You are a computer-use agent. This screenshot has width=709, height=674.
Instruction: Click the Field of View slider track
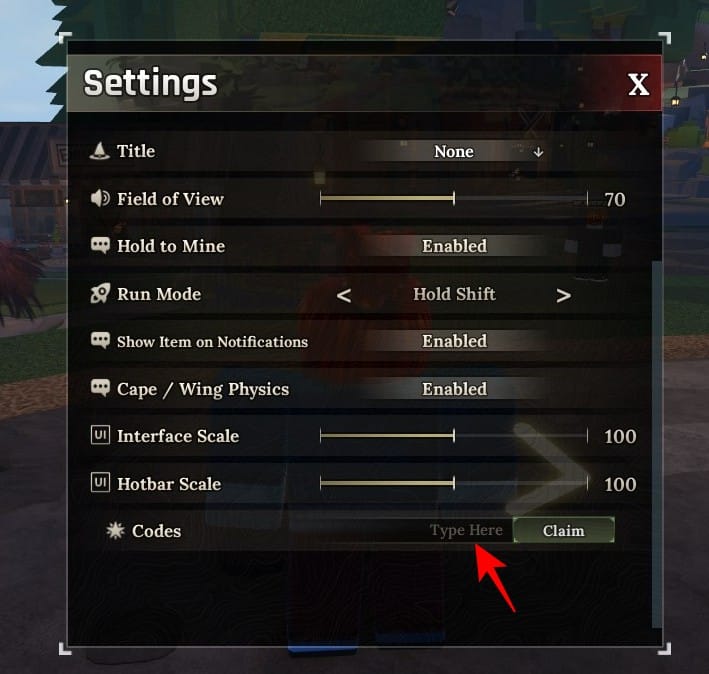click(454, 198)
